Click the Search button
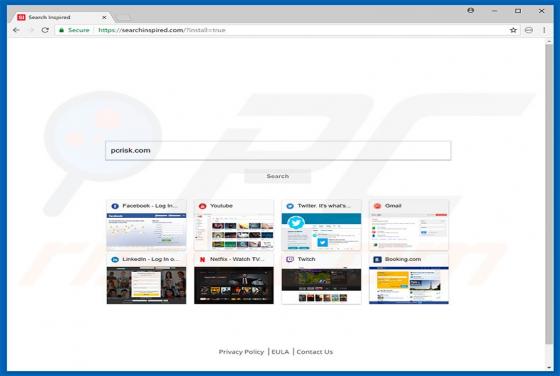The width and height of the screenshot is (560, 376). click(278, 176)
